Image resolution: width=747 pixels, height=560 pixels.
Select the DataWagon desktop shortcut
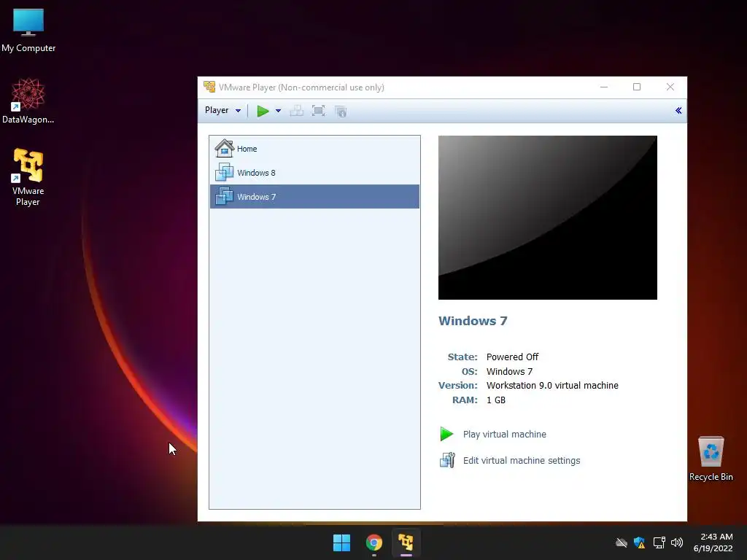pos(28,101)
